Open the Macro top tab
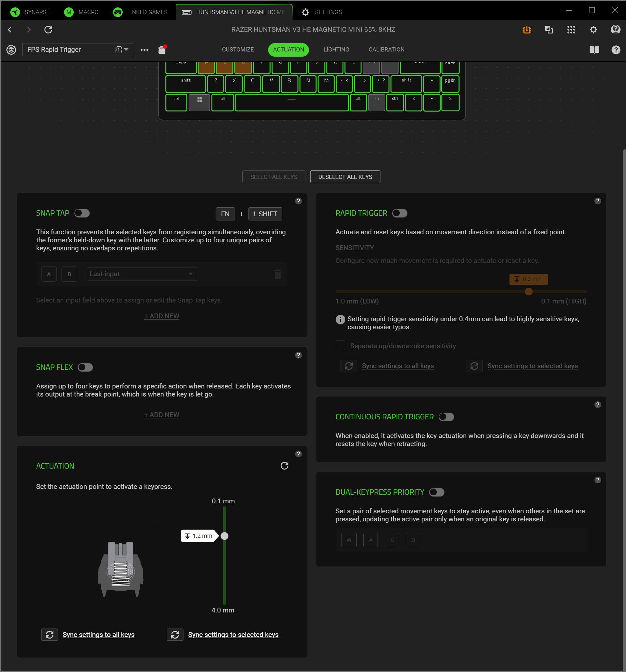 click(x=81, y=12)
